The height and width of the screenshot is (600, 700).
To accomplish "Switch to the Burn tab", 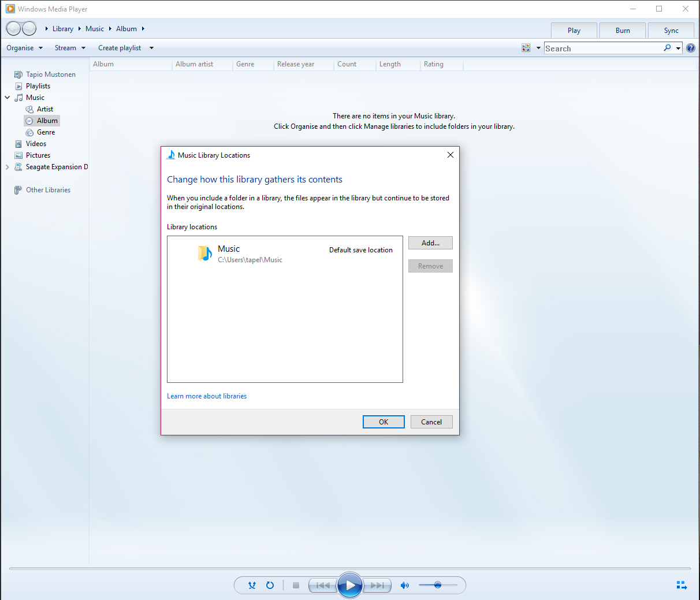I will [x=623, y=31].
